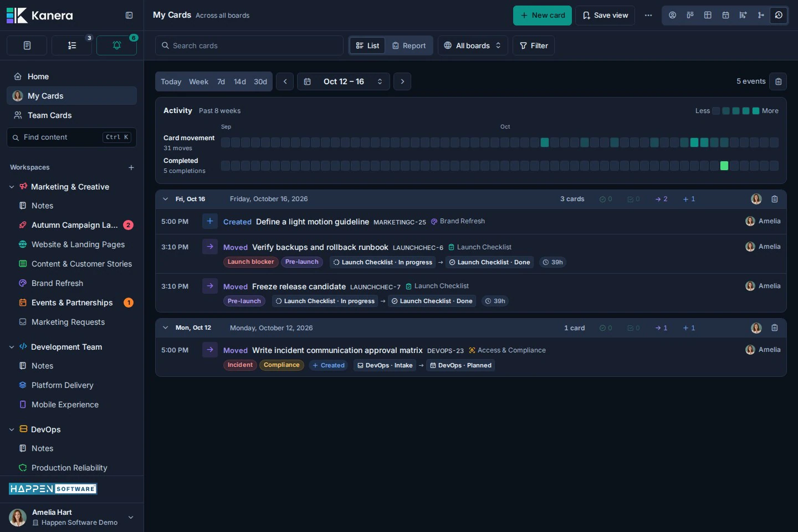Screen dimensions: 798x532
Task: Select the 14d range option
Action: [x=240, y=81]
